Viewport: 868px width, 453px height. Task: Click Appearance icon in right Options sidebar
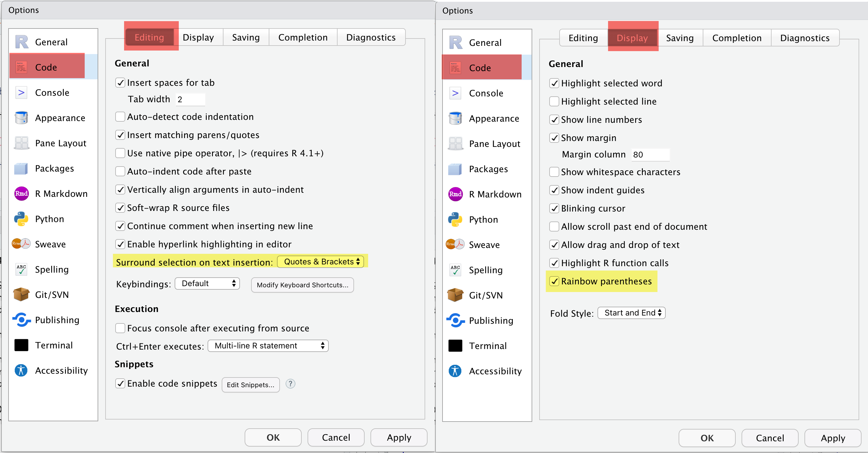coord(455,118)
